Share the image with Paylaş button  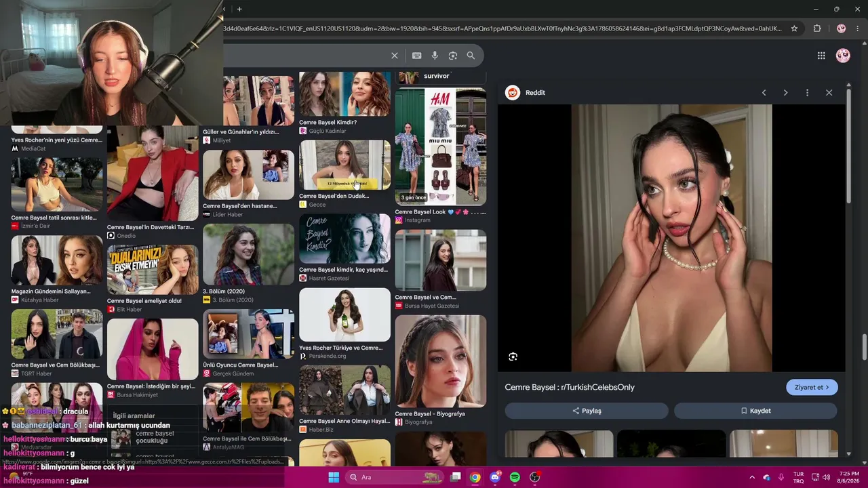click(x=587, y=411)
